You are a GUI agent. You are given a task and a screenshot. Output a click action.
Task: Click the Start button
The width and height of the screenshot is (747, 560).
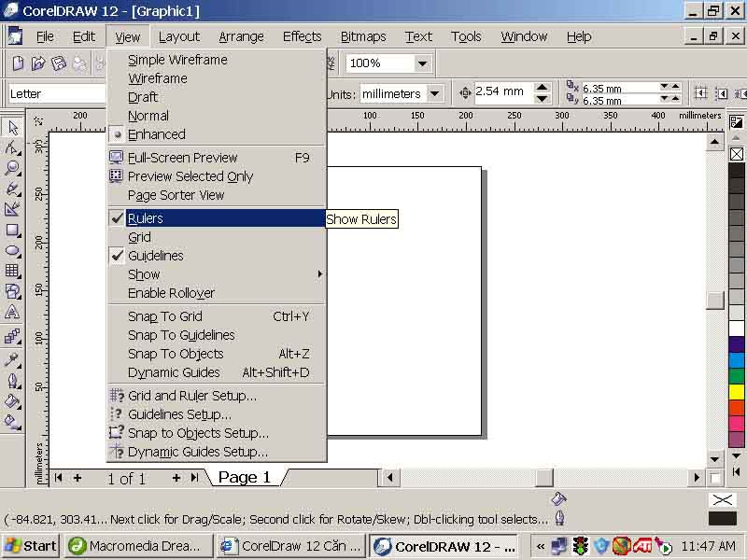pos(31,546)
